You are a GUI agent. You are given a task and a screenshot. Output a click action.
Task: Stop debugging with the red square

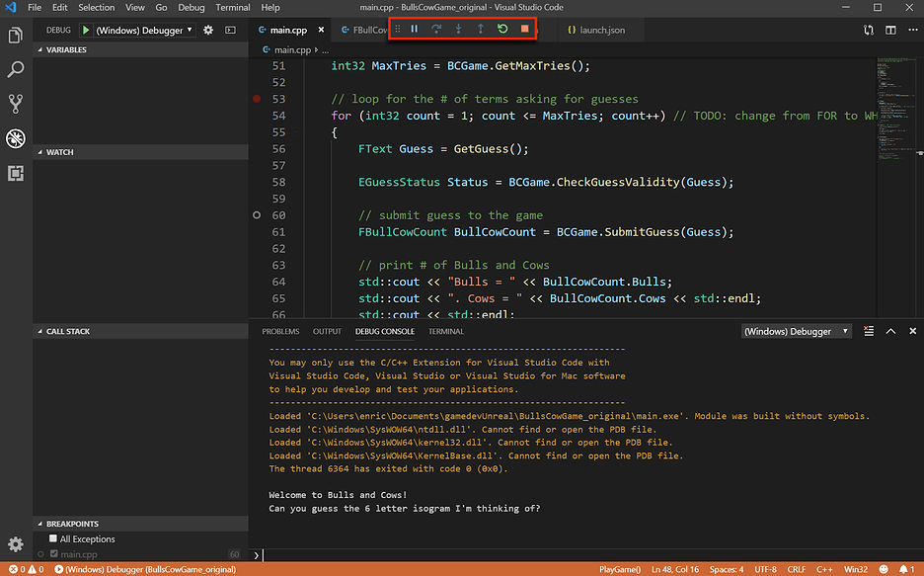coord(525,30)
